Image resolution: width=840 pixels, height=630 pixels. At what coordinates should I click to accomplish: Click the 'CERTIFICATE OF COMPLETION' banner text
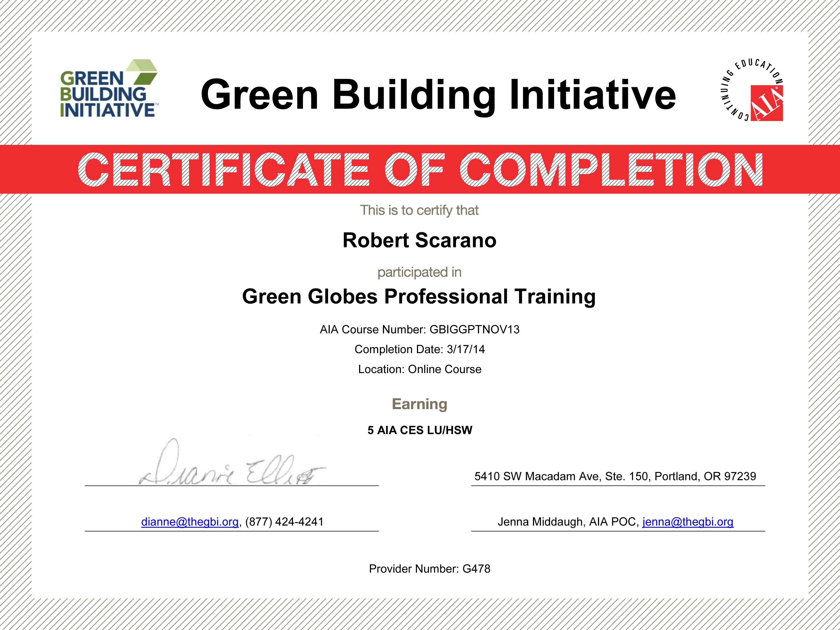[x=420, y=169]
